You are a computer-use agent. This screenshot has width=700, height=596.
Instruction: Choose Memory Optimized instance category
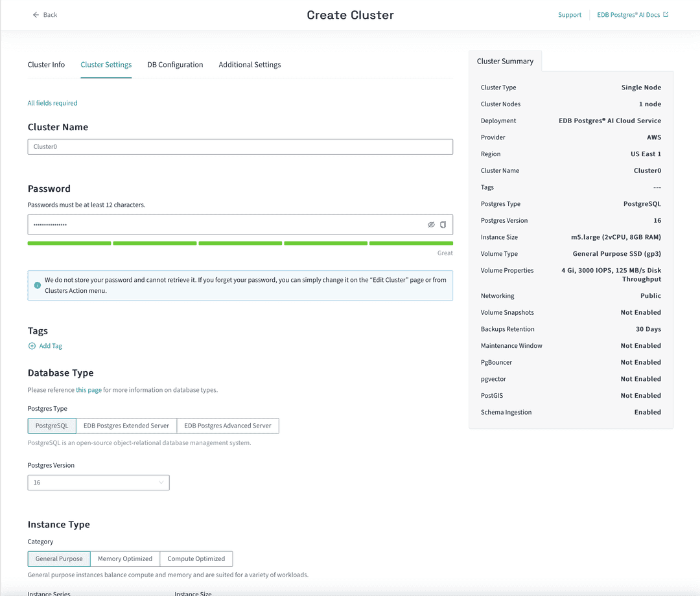pyautogui.click(x=125, y=559)
